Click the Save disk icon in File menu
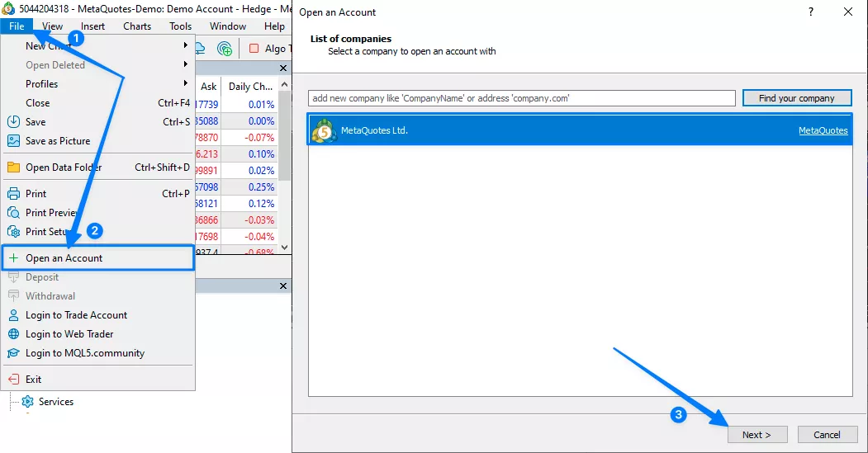 click(x=13, y=122)
